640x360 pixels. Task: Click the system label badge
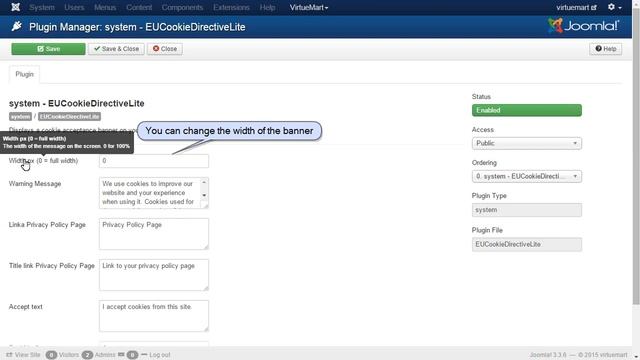pyautogui.click(x=20, y=116)
